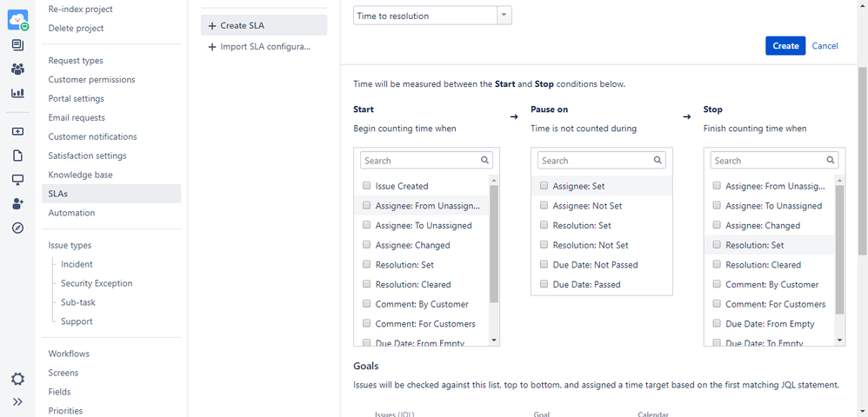868x417 pixels.
Task: Select Incident under Issue types
Action: [x=77, y=264]
